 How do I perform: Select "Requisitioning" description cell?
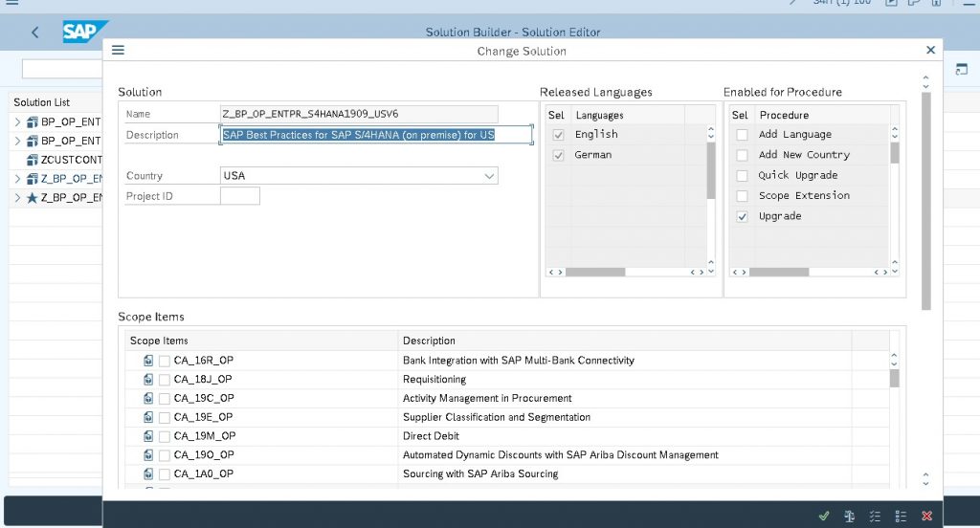[x=624, y=380]
